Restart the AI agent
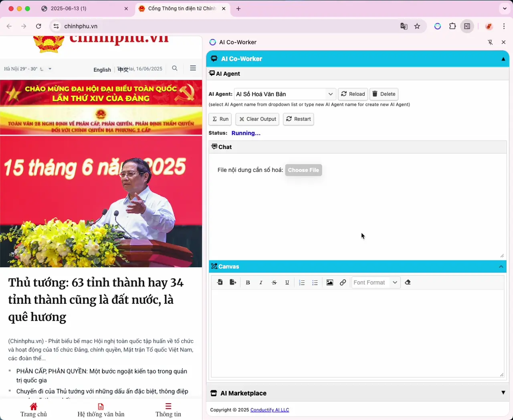The width and height of the screenshot is (513, 420). (299, 119)
